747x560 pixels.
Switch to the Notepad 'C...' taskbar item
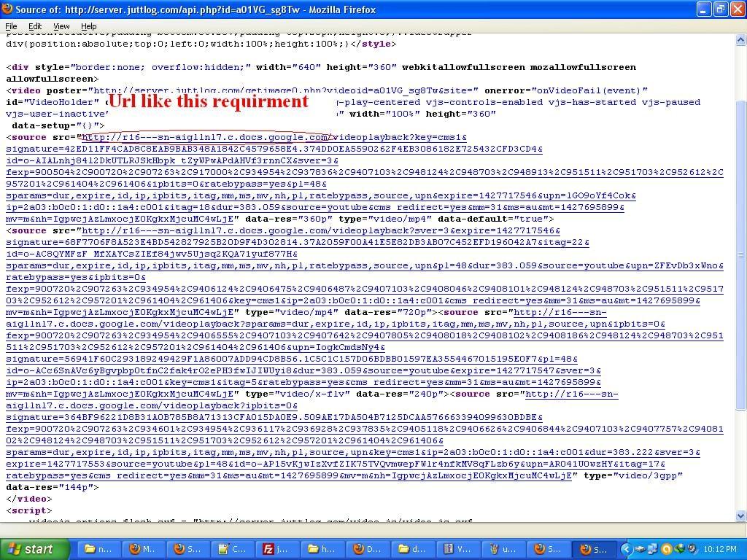pos(232,549)
